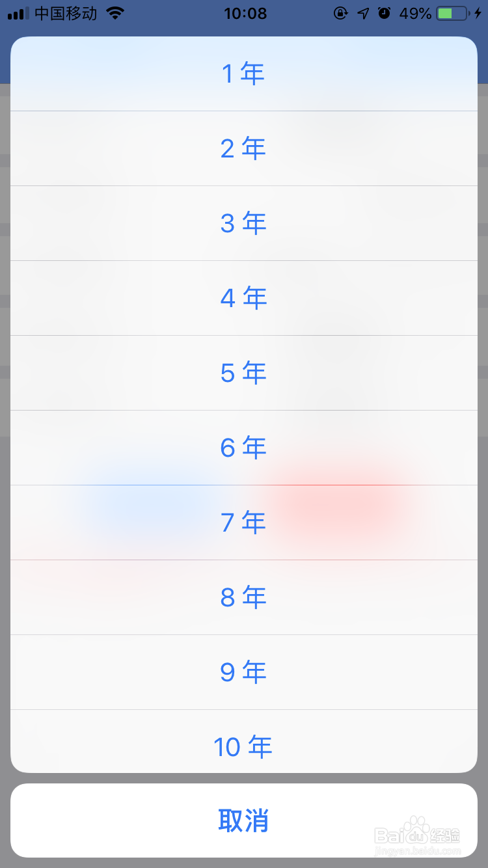Tap the 4 年 option
The image size is (488, 868).
pos(243,299)
